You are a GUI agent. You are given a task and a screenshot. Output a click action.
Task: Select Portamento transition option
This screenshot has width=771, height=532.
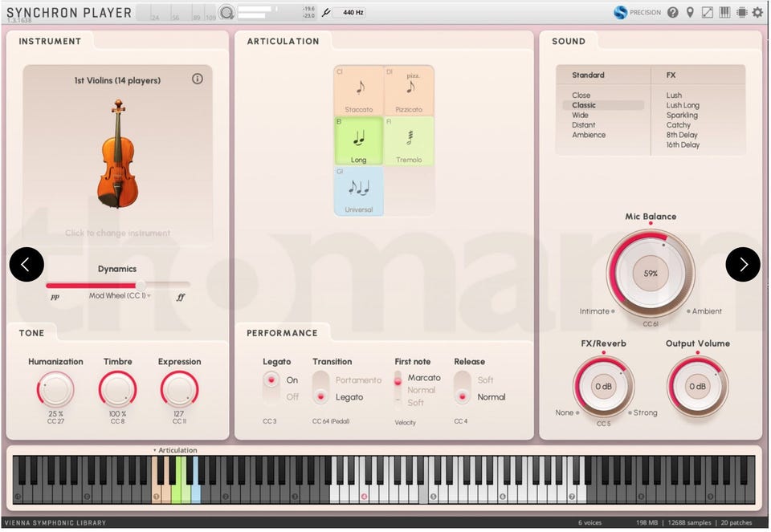358,380
